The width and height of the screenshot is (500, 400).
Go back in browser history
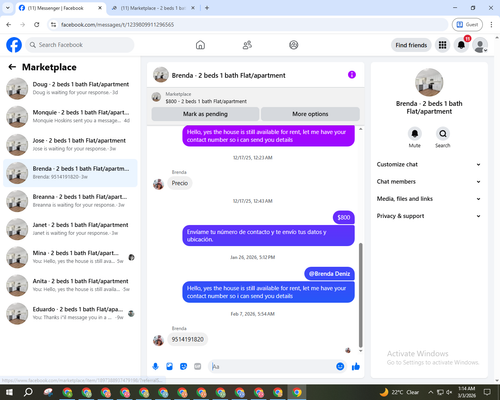(9, 25)
